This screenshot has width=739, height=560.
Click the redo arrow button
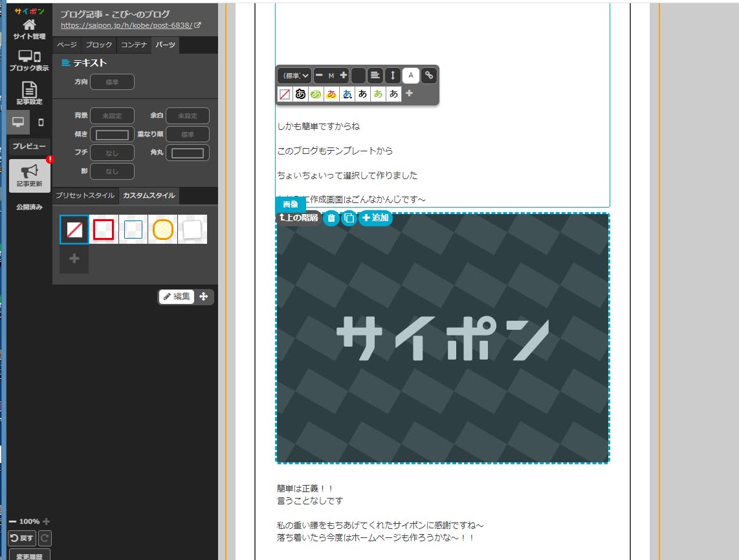tap(45, 538)
